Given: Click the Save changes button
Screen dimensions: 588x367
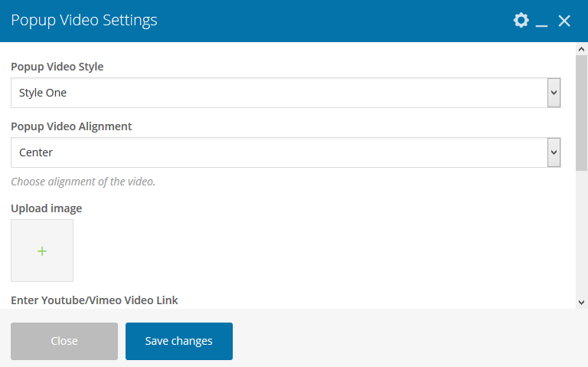Looking at the screenshot, I should click(x=179, y=341).
